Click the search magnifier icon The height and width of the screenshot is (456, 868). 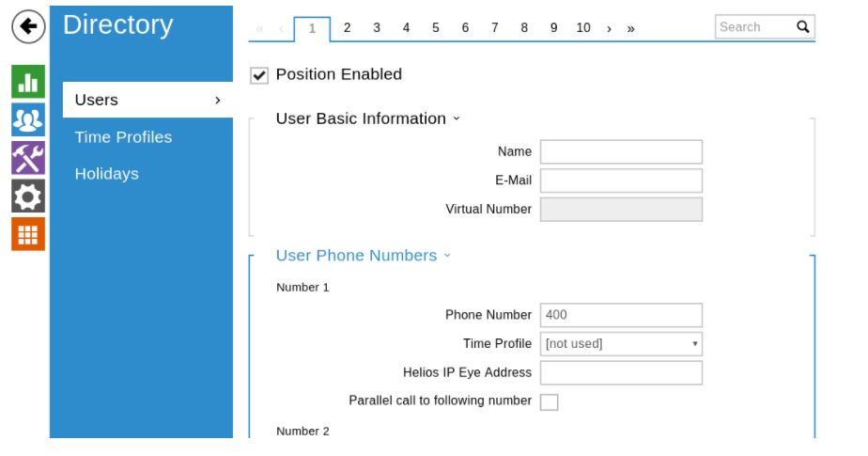click(x=802, y=27)
